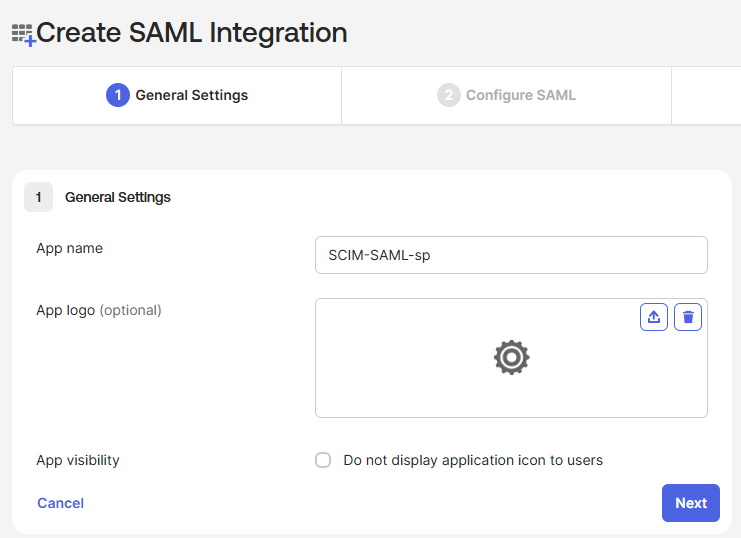This screenshot has width=741, height=538.
Task: Click the App name input field
Action: coord(511,255)
